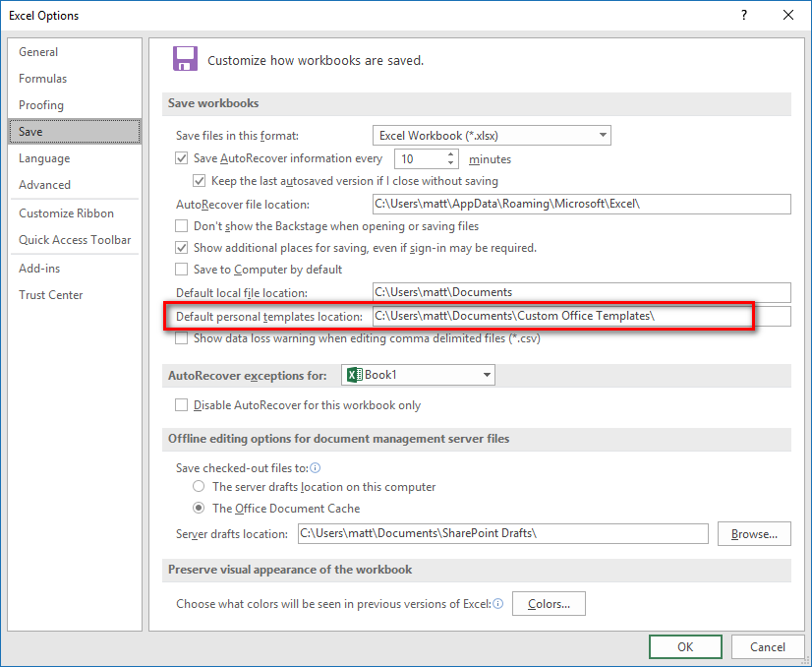Toggle Keep the last autosaved version checkbox
The width and height of the screenshot is (812, 667).
[x=199, y=181]
